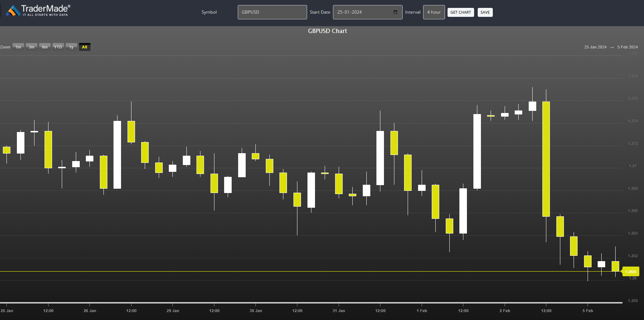Select the YTD zoom range button
This screenshot has width=644, height=320.
pyautogui.click(x=58, y=47)
